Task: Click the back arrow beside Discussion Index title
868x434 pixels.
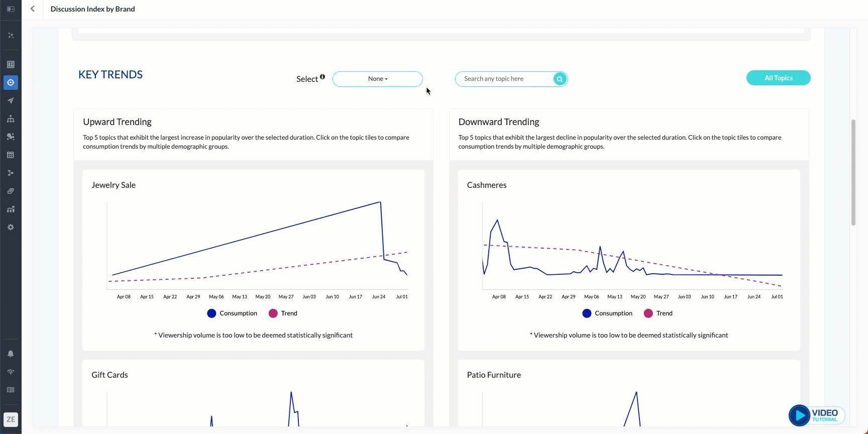Action: click(x=33, y=9)
